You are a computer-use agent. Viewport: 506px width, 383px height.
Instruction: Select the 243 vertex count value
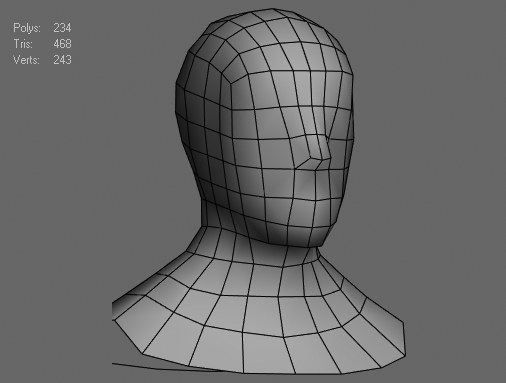(62, 60)
